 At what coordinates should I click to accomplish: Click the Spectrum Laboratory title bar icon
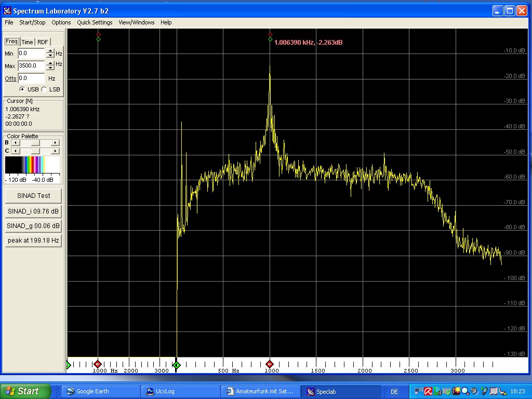7,11
